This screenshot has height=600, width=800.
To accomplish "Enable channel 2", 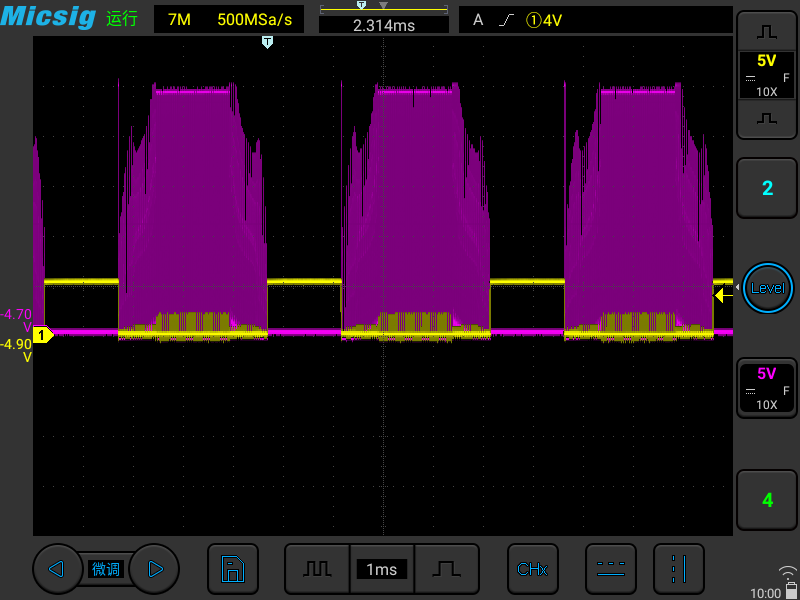I will [x=766, y=188].
